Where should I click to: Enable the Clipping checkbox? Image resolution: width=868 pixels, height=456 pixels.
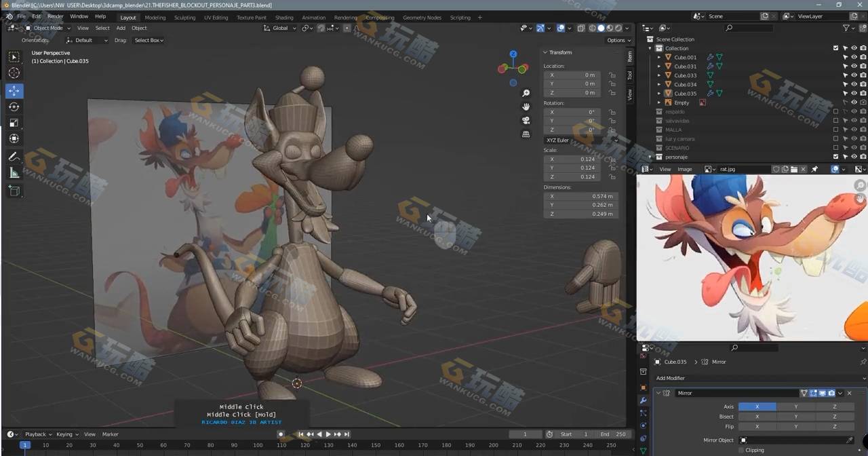[x=741, y=450]
